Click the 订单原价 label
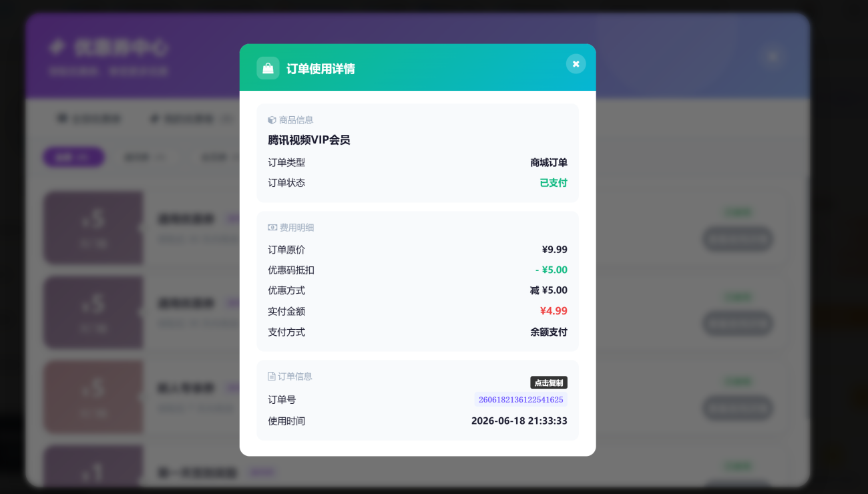The image size is (868, 494). tap(286, 250)
